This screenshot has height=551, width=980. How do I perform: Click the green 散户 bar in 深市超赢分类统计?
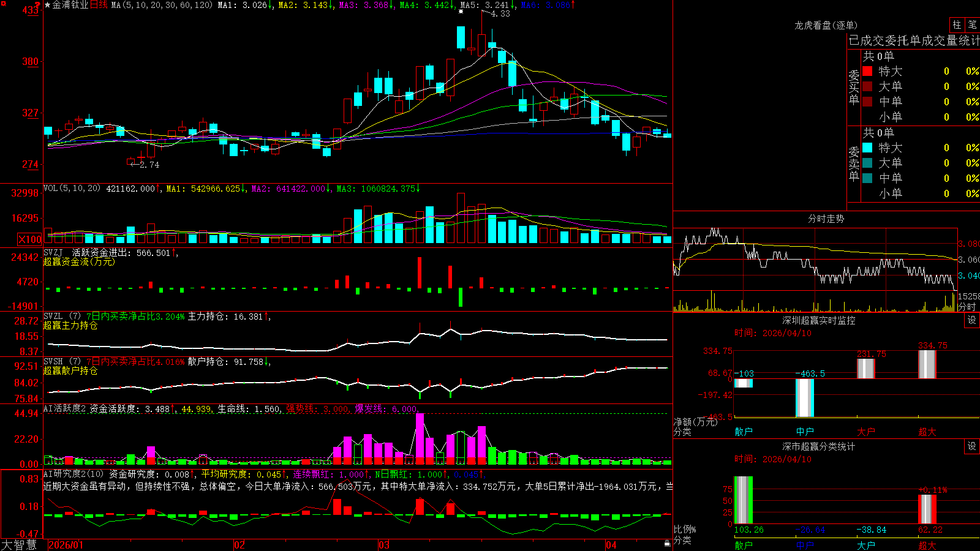(744, 500)
